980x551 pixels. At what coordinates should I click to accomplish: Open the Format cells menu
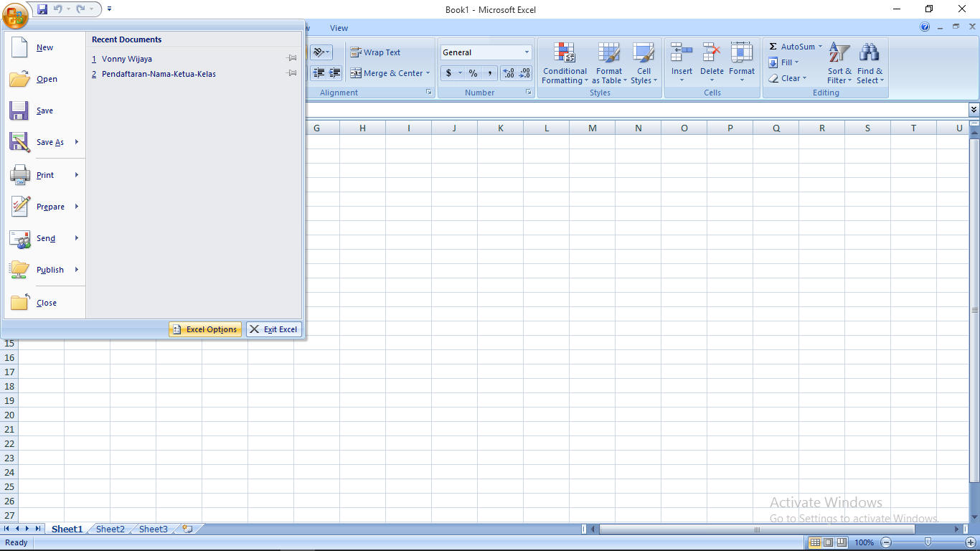pyautogui.click(x=742, y=62)
